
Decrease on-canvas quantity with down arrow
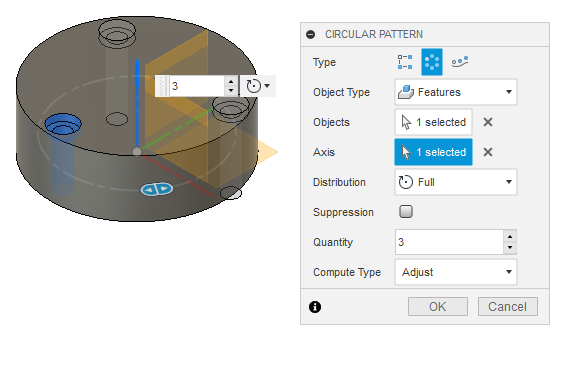coord(231,91)
